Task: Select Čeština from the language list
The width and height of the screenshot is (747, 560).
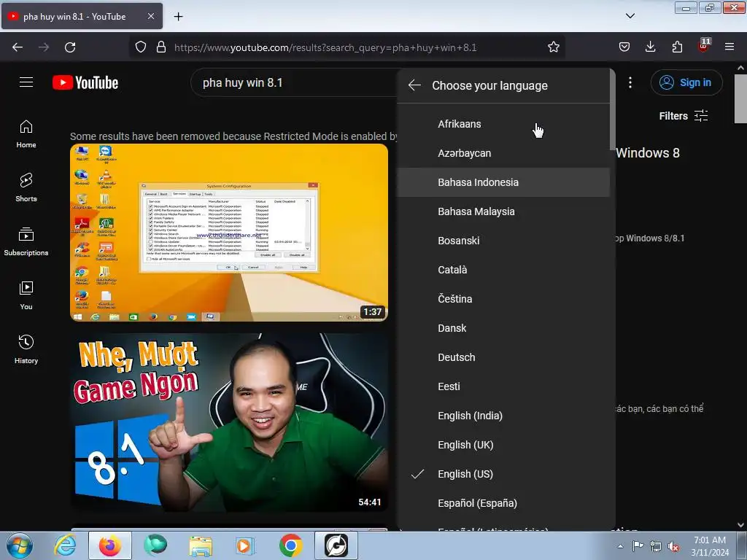Action: (503, 299)
